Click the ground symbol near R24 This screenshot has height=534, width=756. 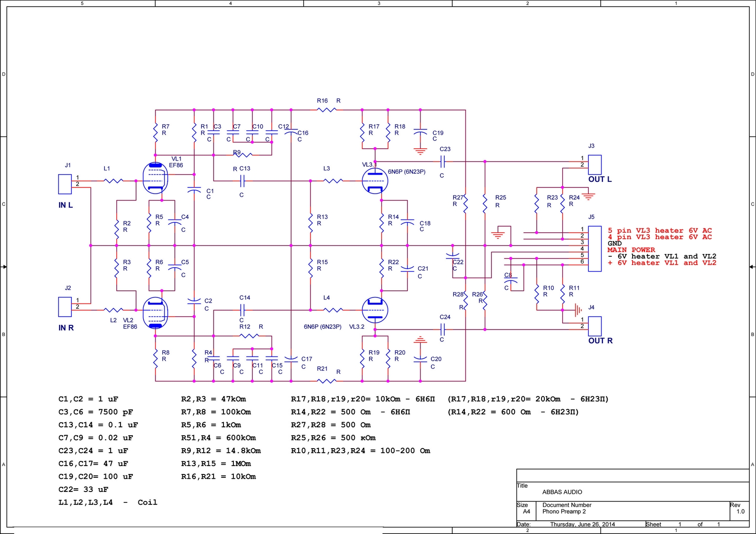coord(588,196)
